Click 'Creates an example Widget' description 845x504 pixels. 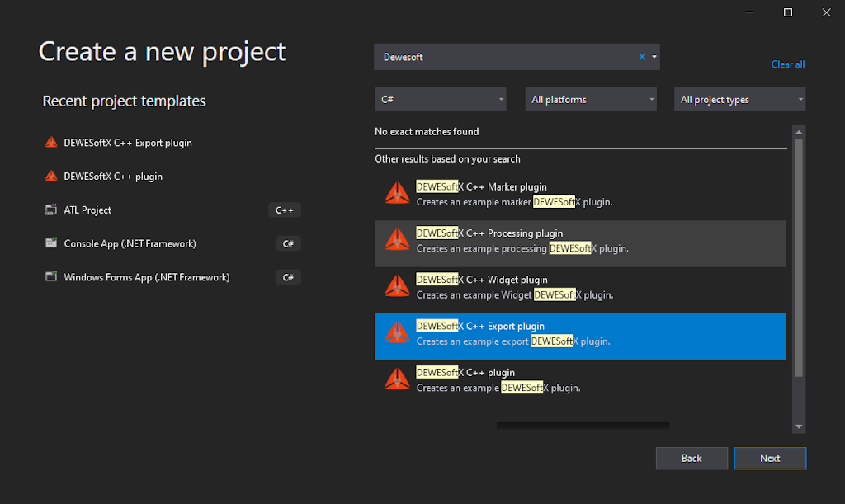pos(515,294)
